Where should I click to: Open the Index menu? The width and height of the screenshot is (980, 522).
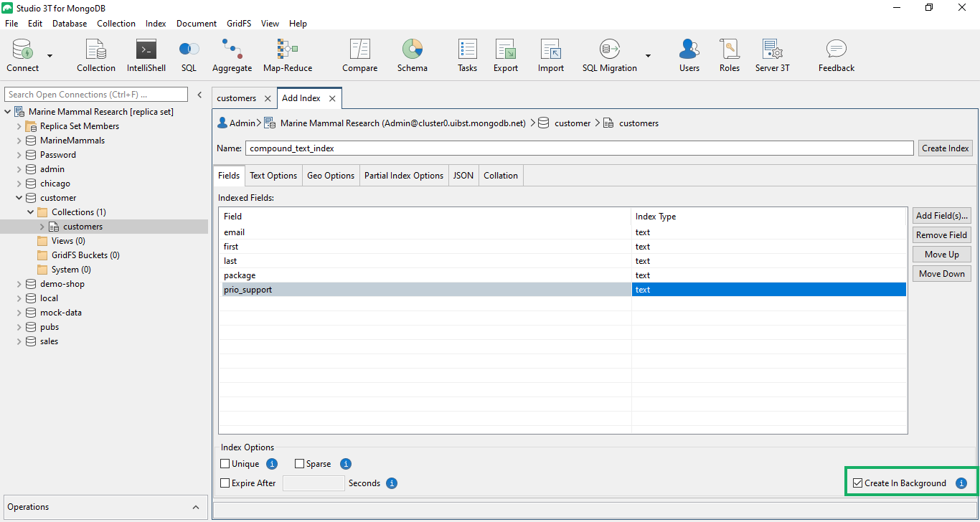tap(156, 23)
